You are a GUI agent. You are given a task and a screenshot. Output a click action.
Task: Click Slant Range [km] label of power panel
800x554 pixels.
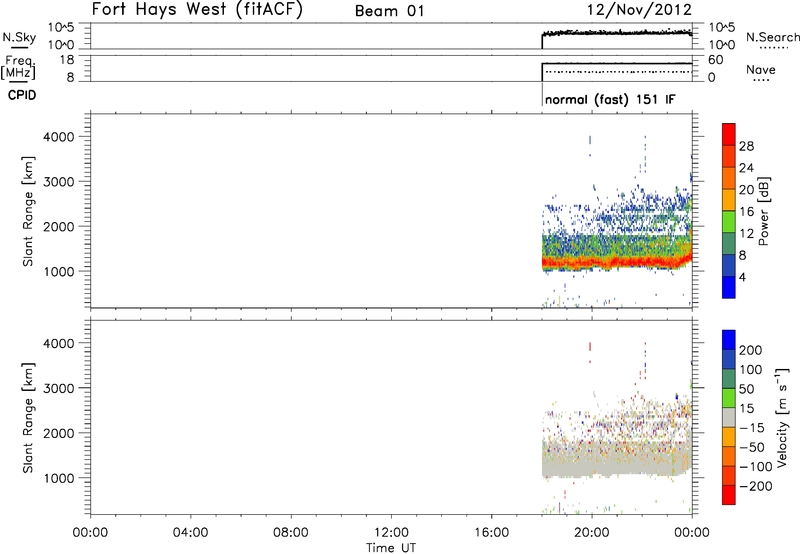coord(28,211)
